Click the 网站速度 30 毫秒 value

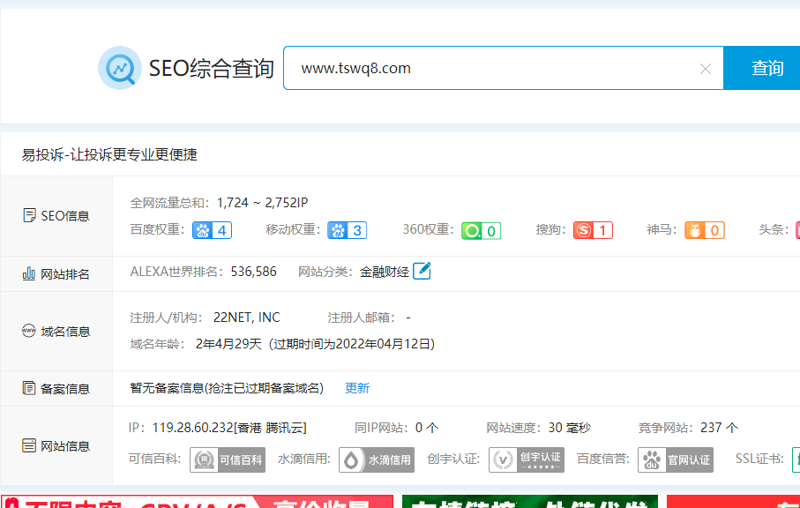coord(569,427)
